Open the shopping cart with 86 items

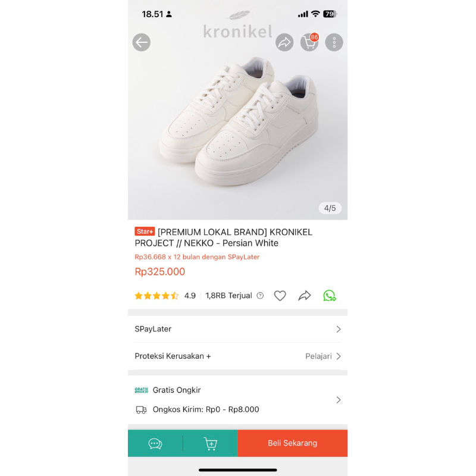[x=309, y=43]
